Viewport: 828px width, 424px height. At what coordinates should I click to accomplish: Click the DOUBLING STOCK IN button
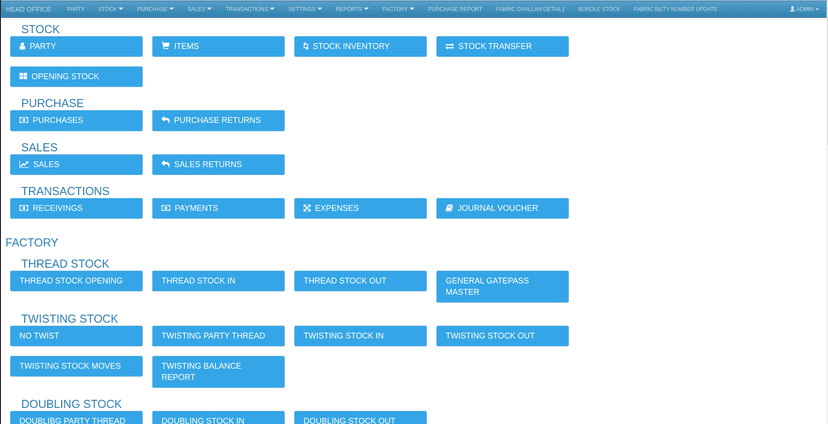tap(218, 418)
